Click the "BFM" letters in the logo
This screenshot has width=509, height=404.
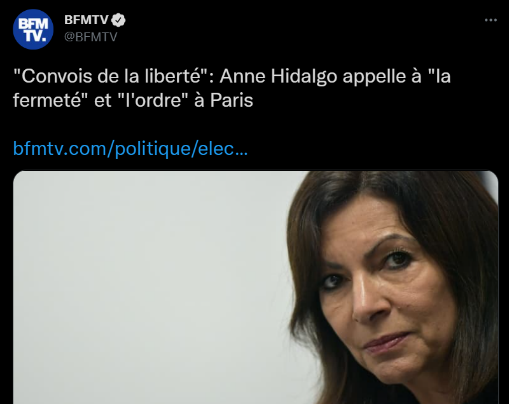[33, 24]
